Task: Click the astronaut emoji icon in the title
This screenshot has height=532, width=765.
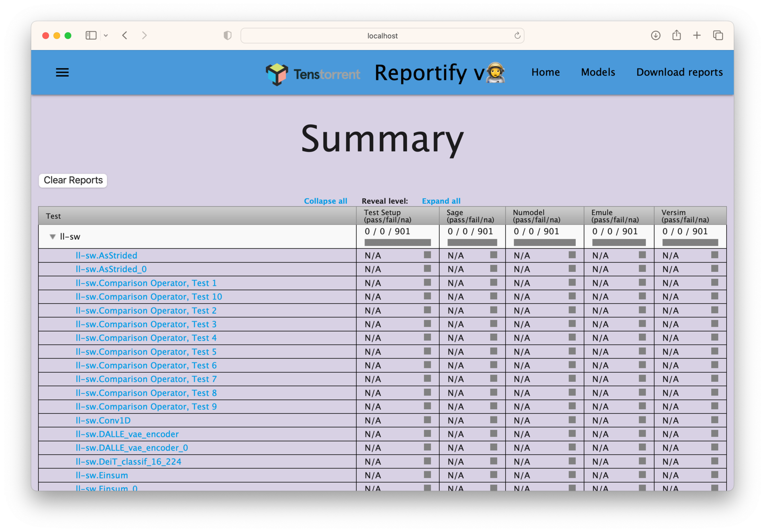Action: 495,73
